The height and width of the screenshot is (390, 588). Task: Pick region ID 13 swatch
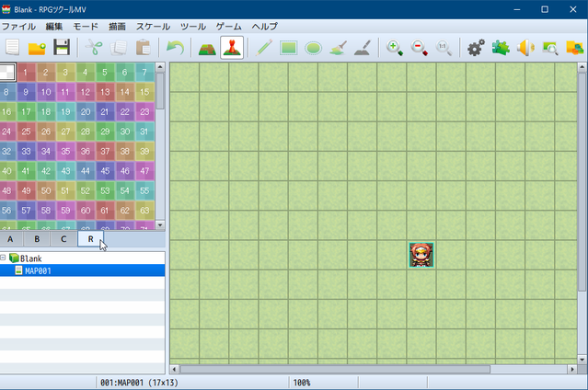click(x=105, y=92)
